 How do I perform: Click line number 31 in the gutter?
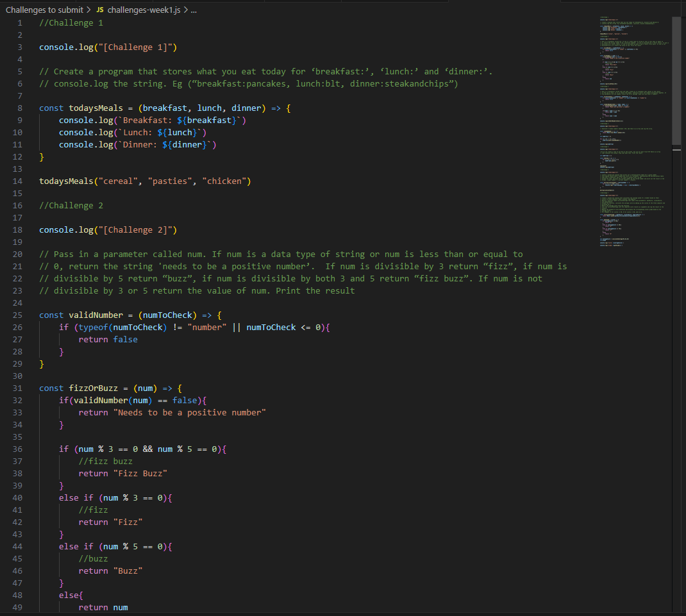coord(17,388)
